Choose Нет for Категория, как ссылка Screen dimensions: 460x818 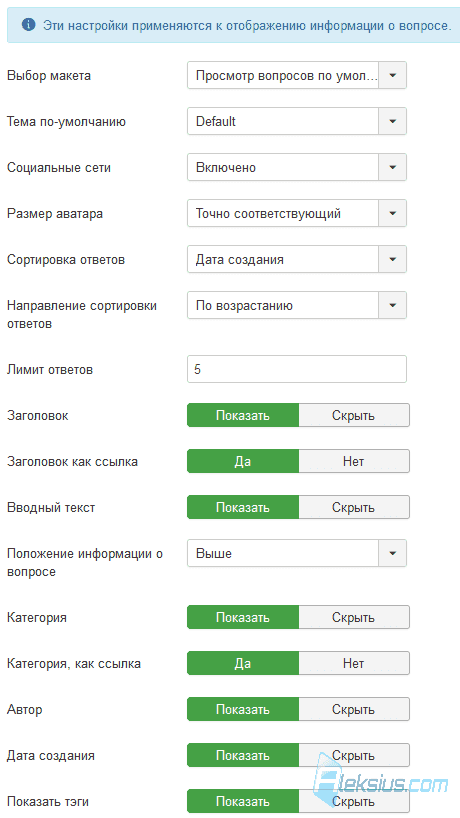[354, 664]
